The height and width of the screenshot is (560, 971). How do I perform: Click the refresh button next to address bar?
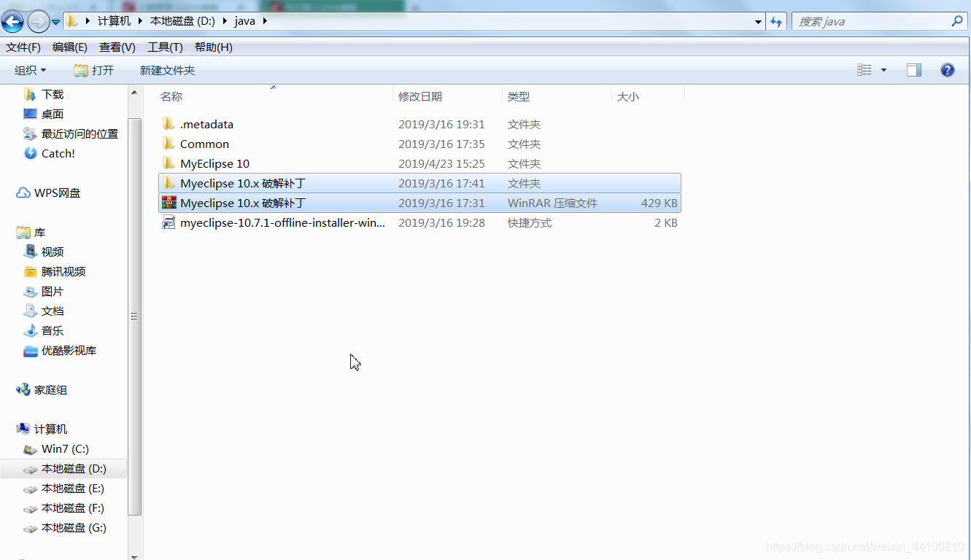(776, 22)
